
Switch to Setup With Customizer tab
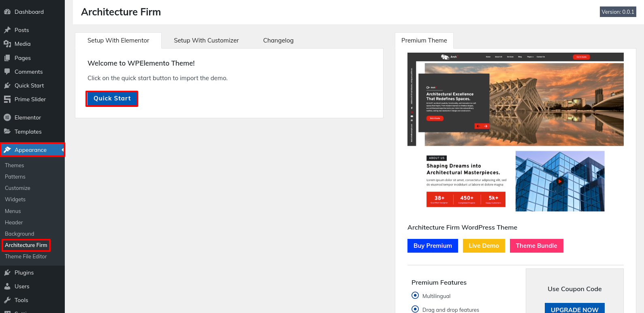click(x=206, y=40)
